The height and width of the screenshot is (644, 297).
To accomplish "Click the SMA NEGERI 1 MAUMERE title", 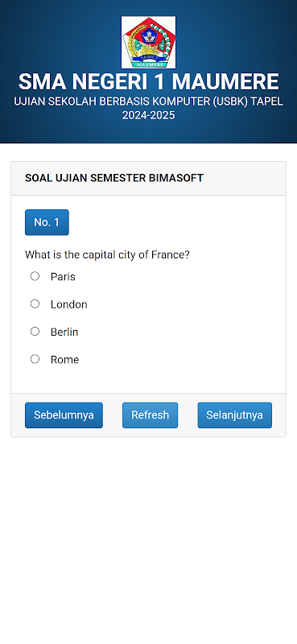I will [148, 82].
